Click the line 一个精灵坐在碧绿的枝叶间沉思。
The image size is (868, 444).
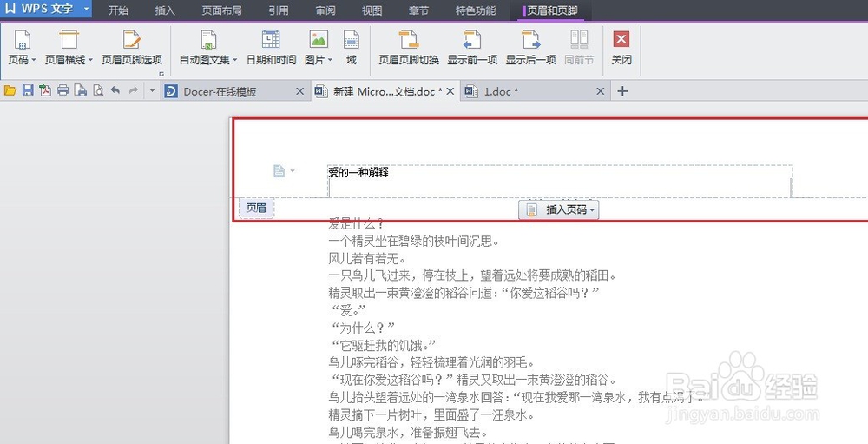pos(415,242)
